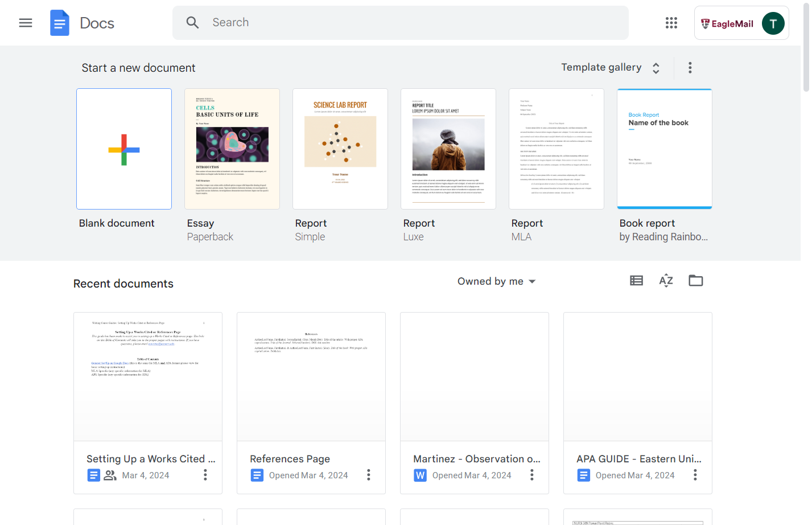Click the 'Start a new document' heading
This screenshot has height=525, width=812.
tap(138, 68)
